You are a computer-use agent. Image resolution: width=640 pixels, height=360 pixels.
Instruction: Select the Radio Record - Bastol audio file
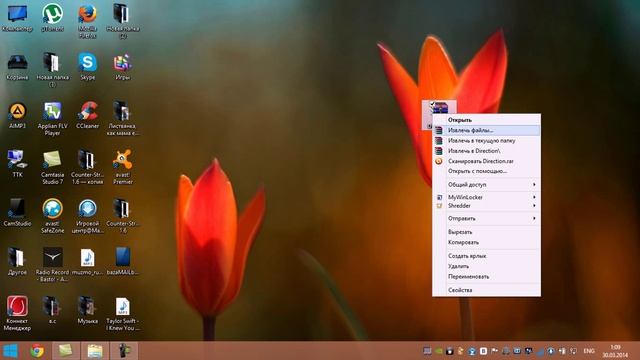(52, 264)
